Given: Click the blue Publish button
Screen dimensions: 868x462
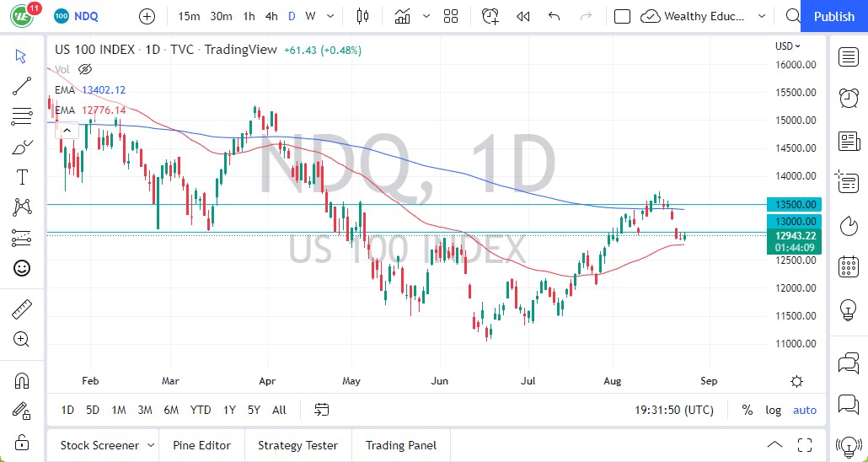Looking at the screenshot, I should [833, 16].
